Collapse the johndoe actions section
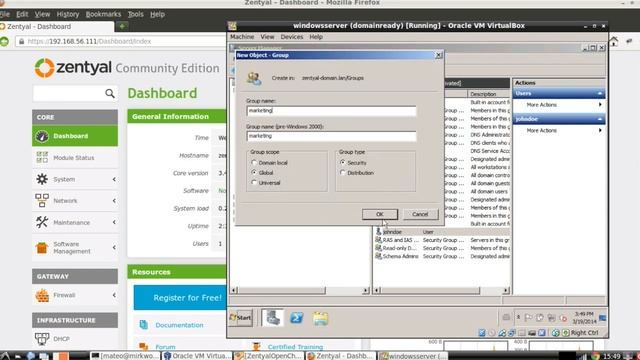640x360 pixels. [600, 119]
